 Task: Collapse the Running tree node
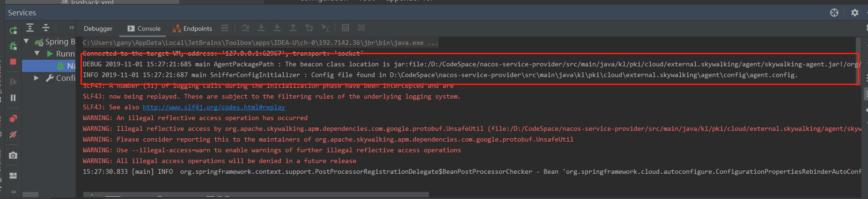click(x=37, y=54)
